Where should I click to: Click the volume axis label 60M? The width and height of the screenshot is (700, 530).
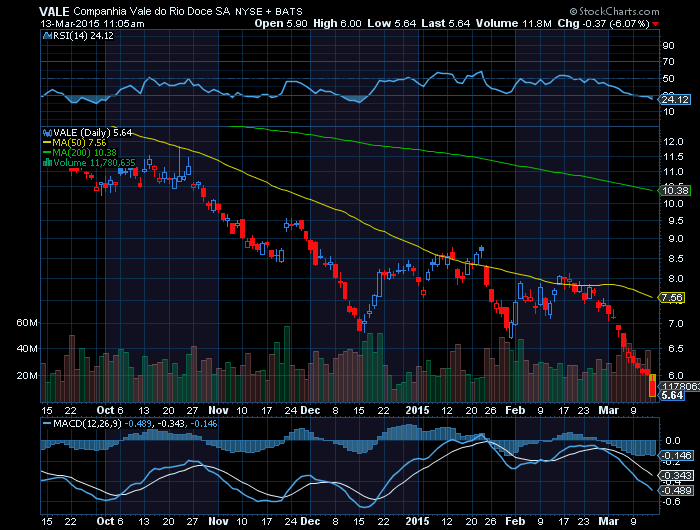click(x=27, y=322)
